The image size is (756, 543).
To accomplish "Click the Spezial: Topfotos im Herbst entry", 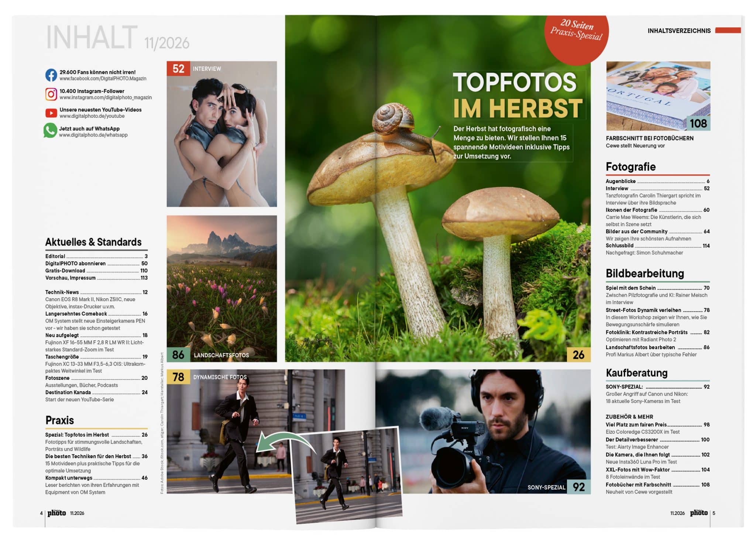I will click(x=96, y=435).
